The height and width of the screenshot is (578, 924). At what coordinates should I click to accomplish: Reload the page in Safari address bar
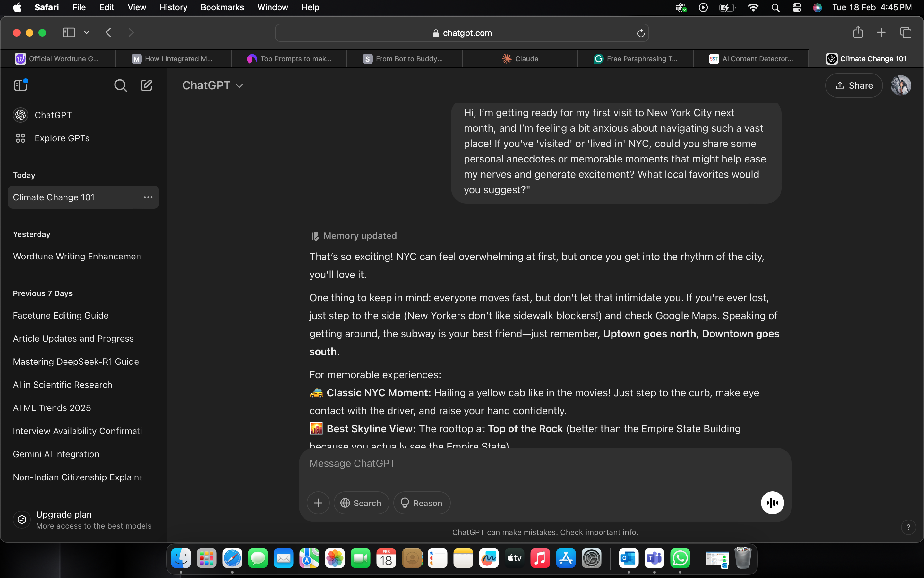(641, 33)
